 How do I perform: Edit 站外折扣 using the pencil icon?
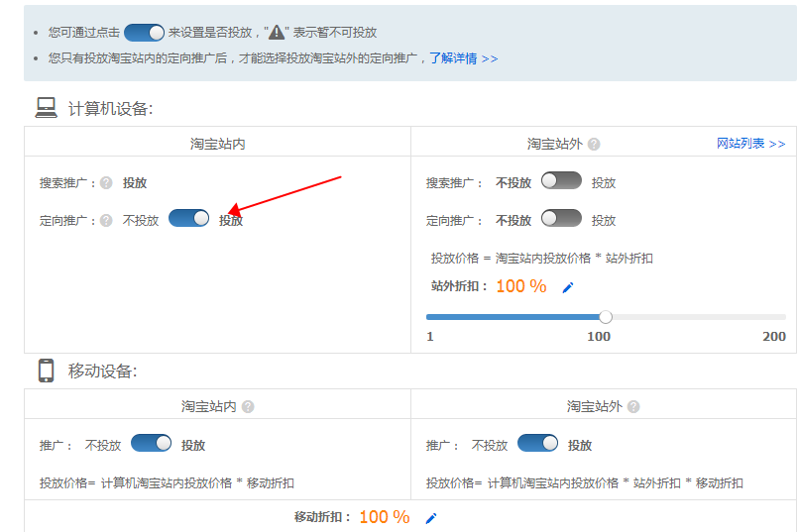point(568,288)
